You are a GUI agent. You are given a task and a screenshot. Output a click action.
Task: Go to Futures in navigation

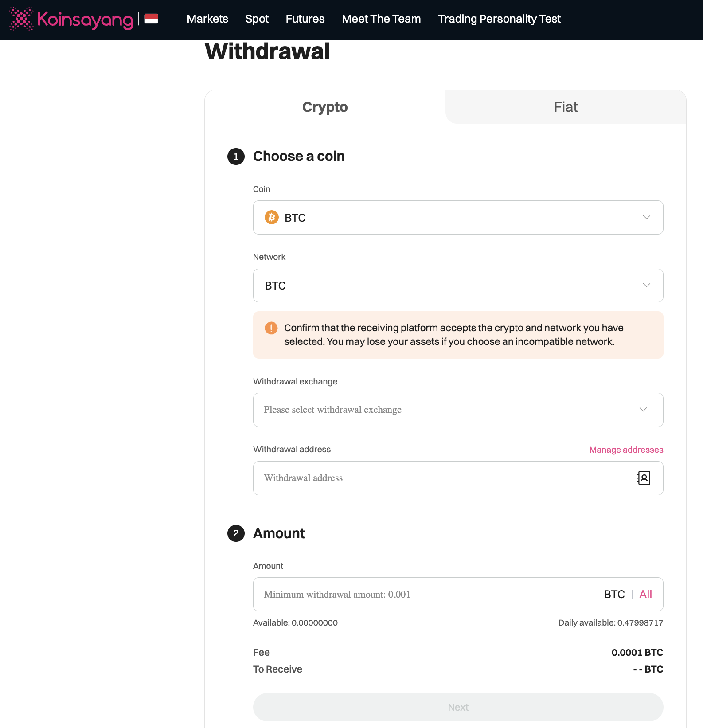[x=305, y=19]
